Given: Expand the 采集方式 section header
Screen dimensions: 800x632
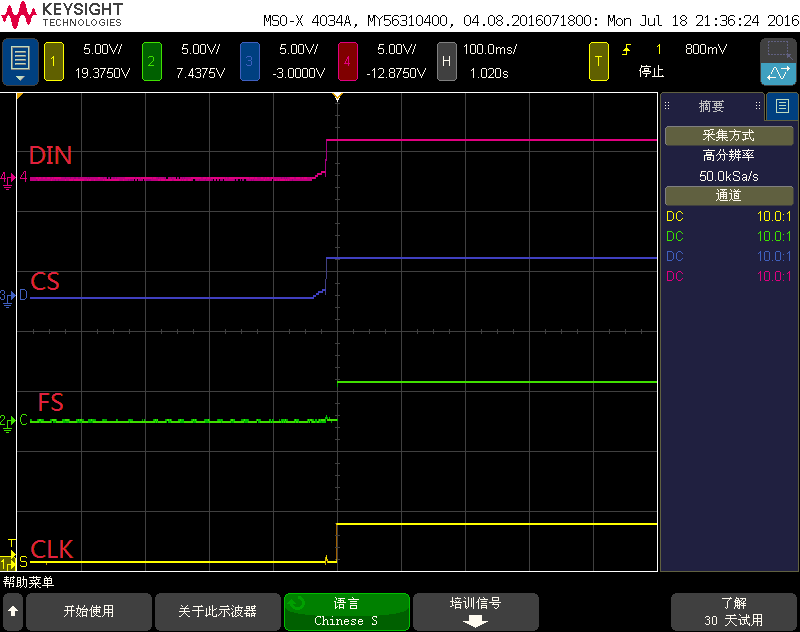Looking at the screenshot, I should tap(729, 136).
